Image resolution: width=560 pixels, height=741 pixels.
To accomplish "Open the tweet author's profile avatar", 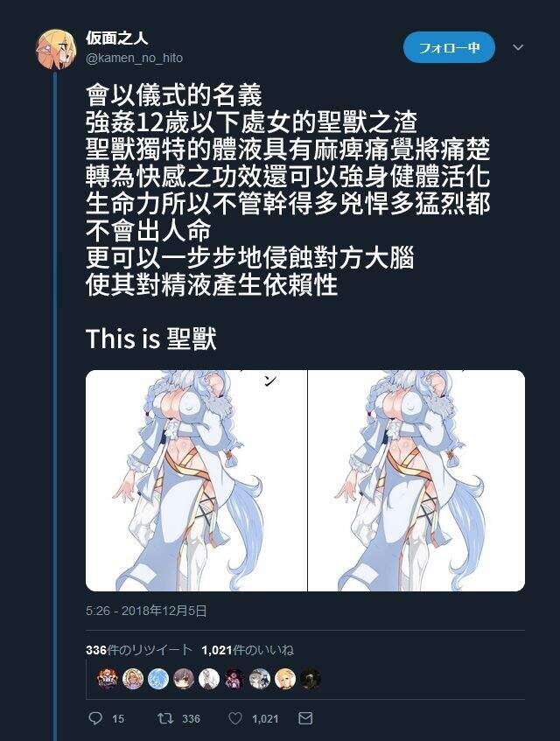I will tap(56, 49).
